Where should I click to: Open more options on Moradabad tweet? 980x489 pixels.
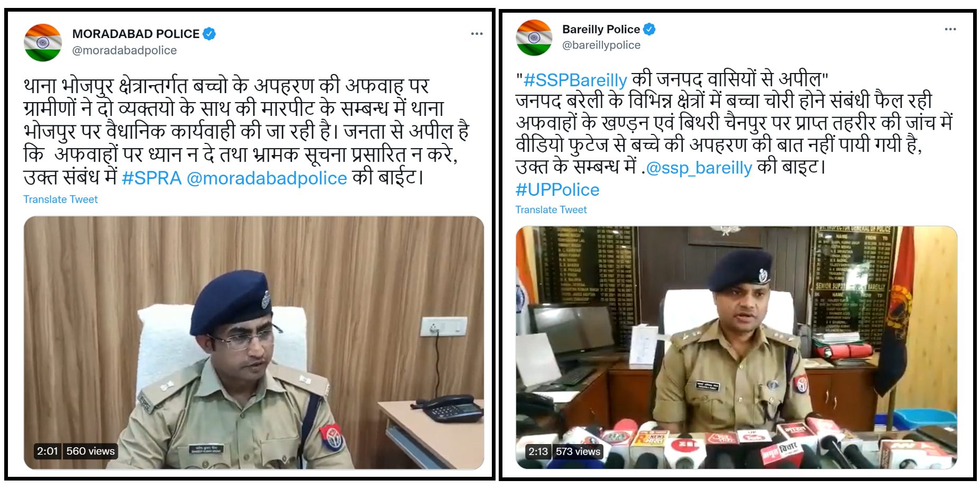coord(477,34)
